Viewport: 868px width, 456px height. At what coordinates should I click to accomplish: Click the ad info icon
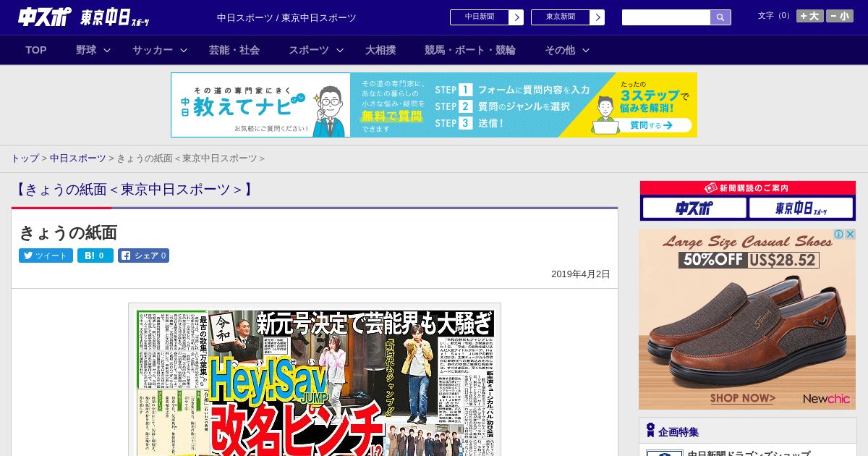coord(838,235)
